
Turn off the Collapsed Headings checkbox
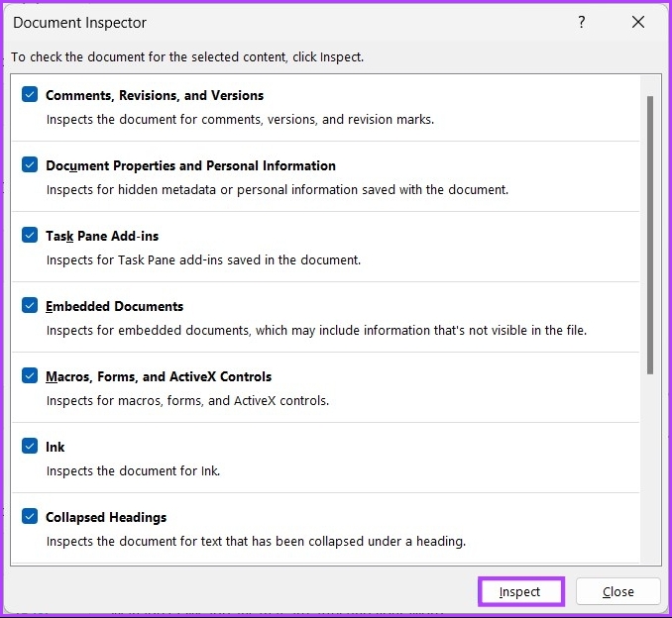pyautogui.click(x=30, y=517)
